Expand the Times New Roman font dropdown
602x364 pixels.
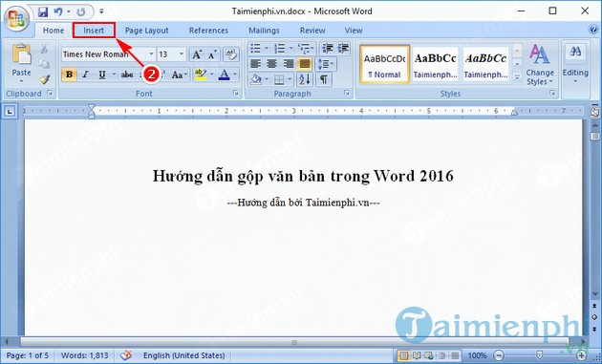151,54
